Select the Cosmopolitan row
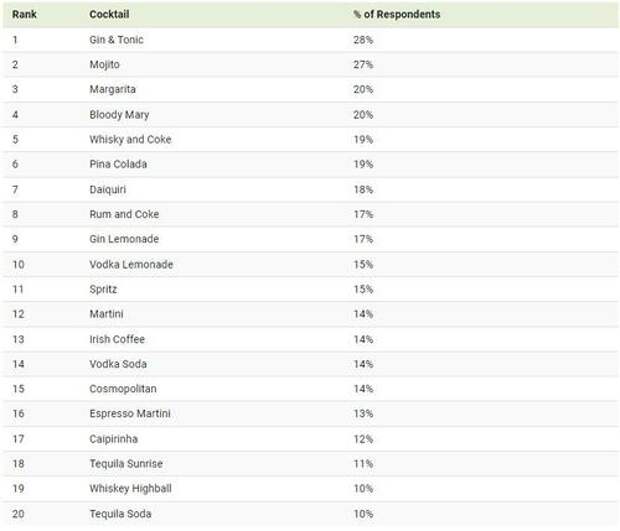620x531 pixels. [310, 389]
